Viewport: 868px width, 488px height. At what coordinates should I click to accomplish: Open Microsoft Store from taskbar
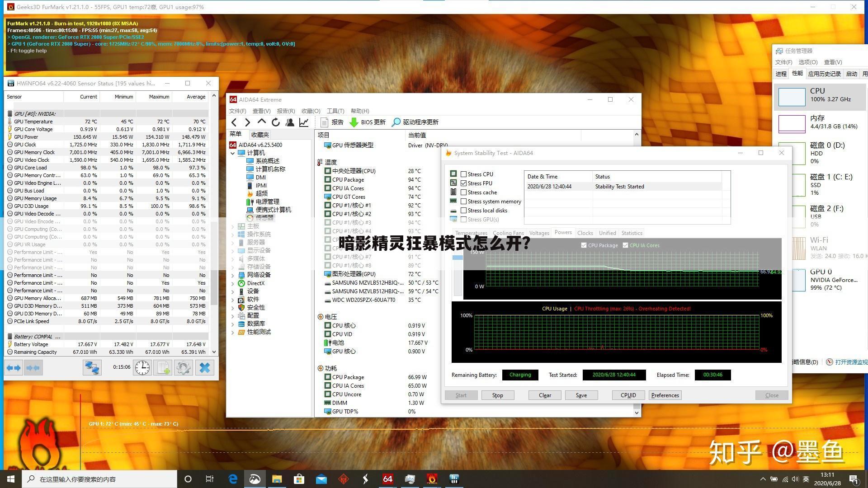point(299,479)
